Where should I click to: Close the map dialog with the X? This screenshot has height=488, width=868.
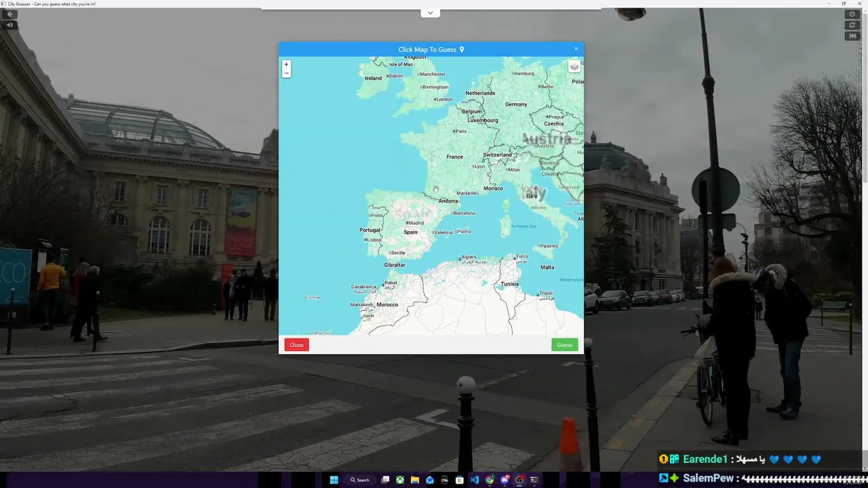(576, 49)
